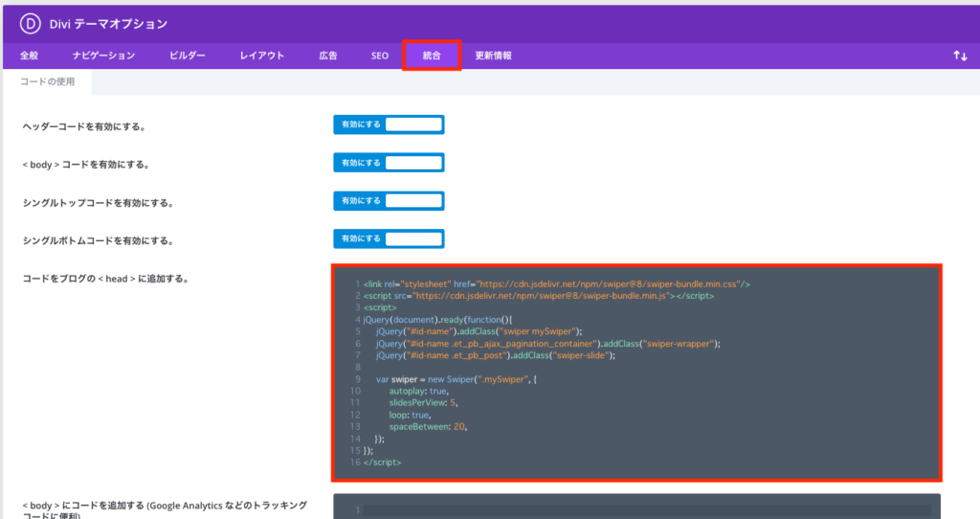This screenshot has height=519, width=980.
Task: Switch to the ナビゲーション tab
Action: point(103,56)
